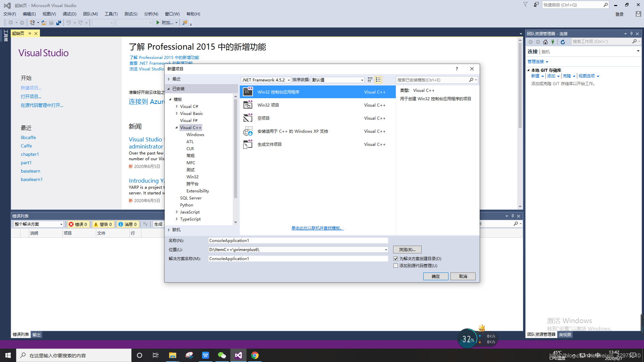Screen dimensions: 644x362
Task: Switch to the 输出 tab
Action: pyautogui.click(x=36, y=335)
